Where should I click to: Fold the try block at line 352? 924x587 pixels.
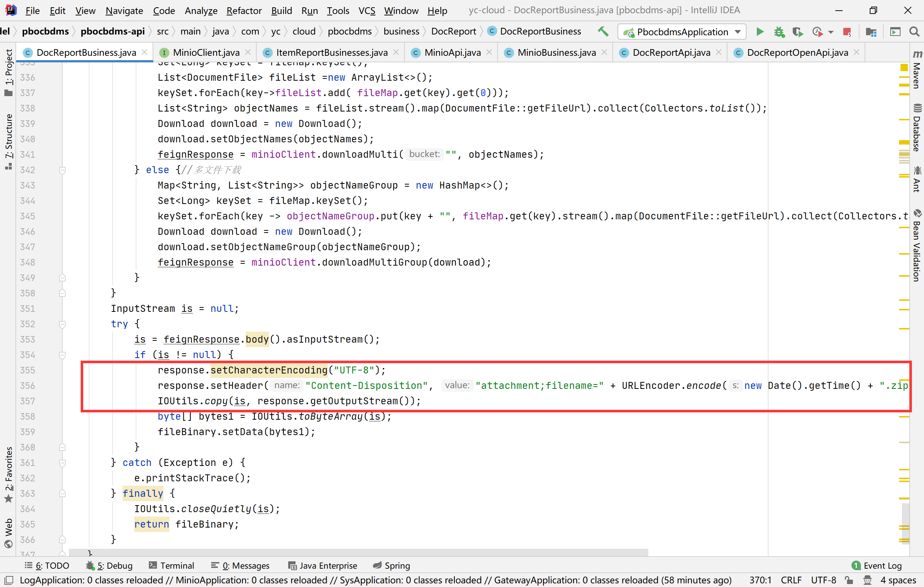[62, 324]
